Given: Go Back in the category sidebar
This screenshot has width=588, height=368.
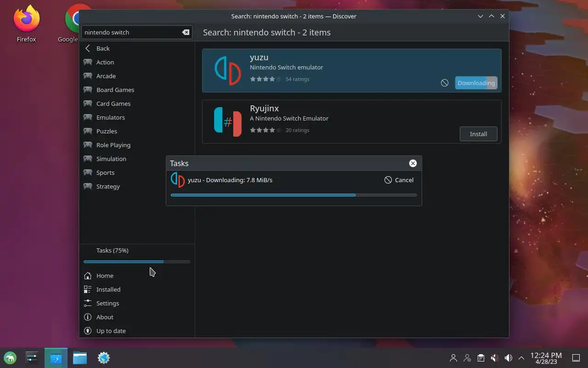Looking at the screenshot, I should pyautogui.click(x=137, y=48).
